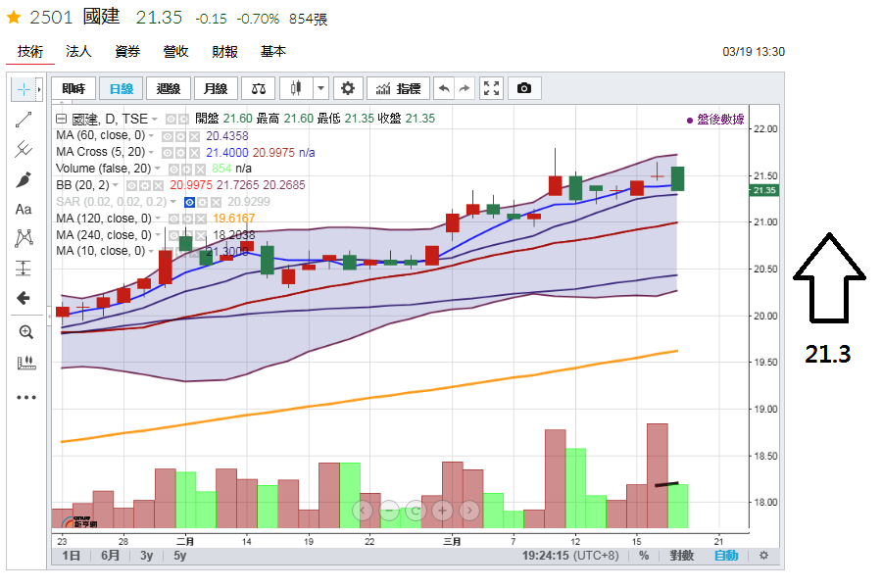Select 月線 monthly interval

[216, 88]
